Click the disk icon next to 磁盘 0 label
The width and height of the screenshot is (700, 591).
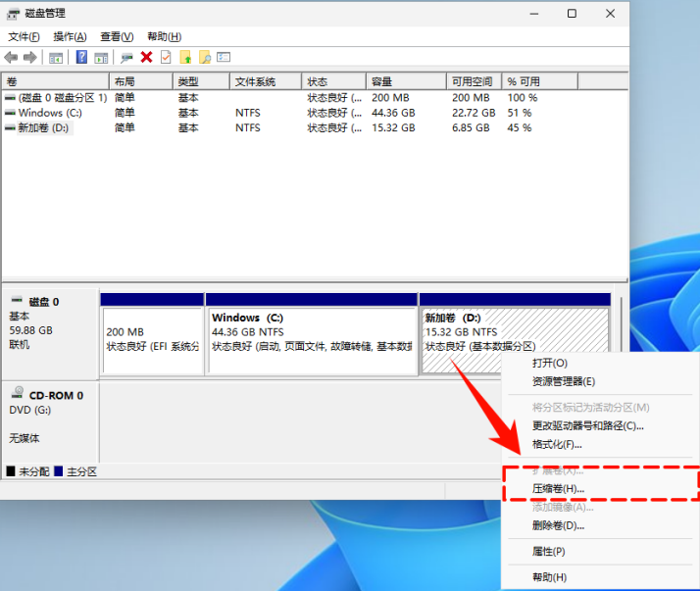pos(17,299)
